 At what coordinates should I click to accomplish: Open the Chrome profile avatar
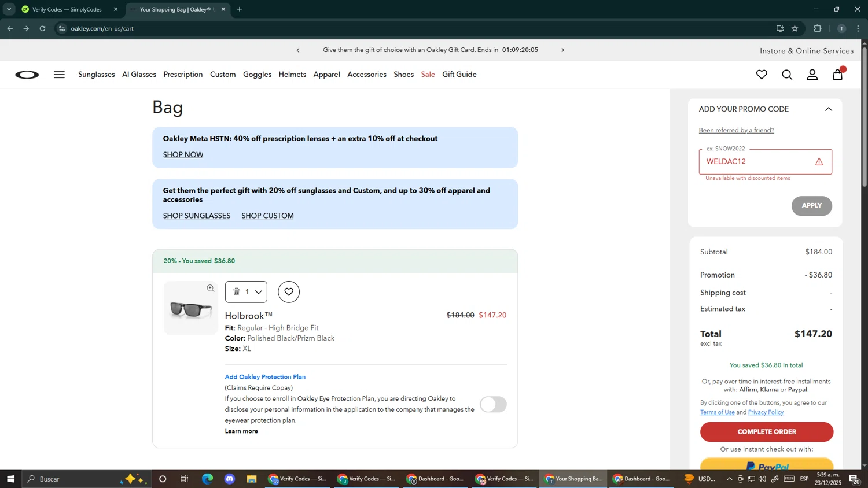(x=841, y=28)
